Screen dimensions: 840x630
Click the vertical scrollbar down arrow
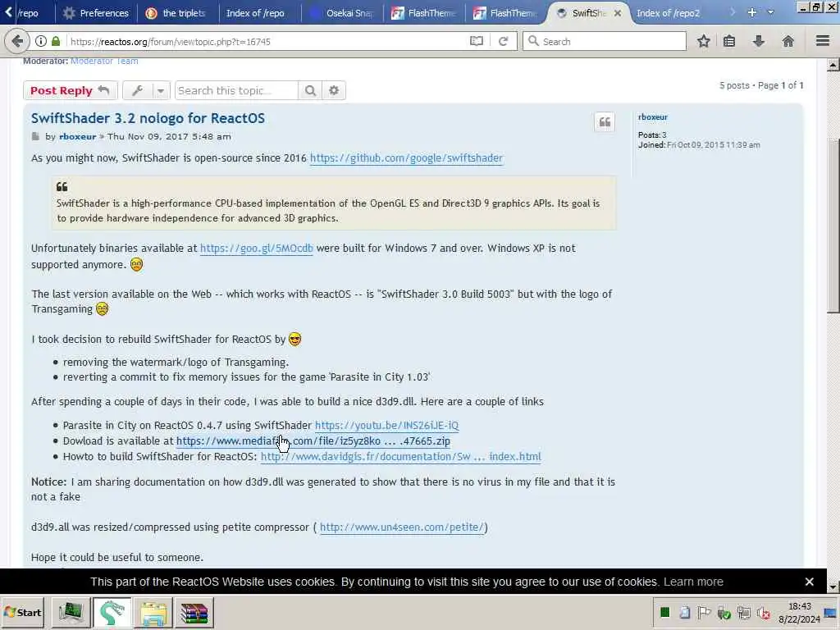[x=833, y=587]
